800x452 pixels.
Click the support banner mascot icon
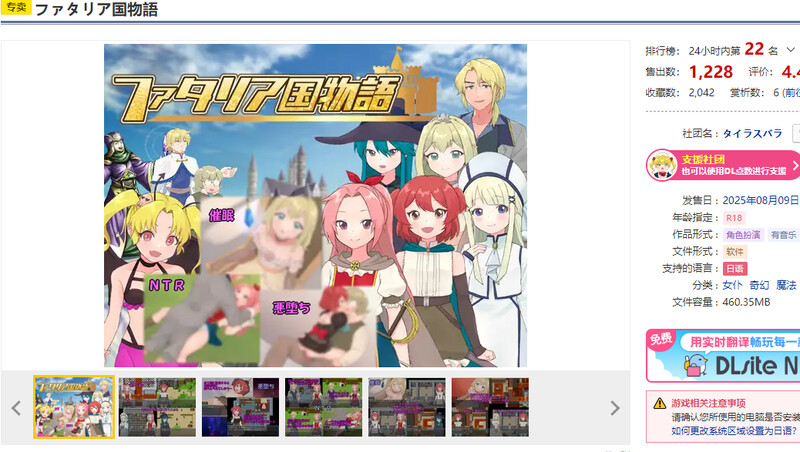(662, 165)
